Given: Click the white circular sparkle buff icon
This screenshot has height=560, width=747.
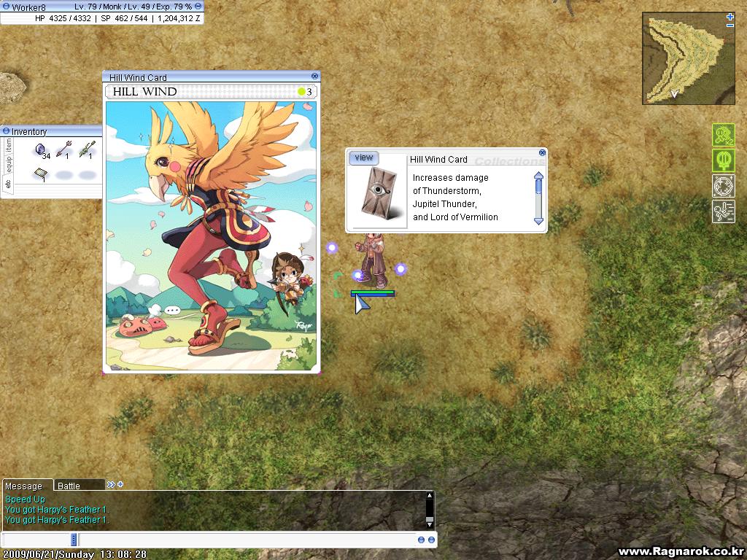Looking at the screenshot, I should [723, 186].
